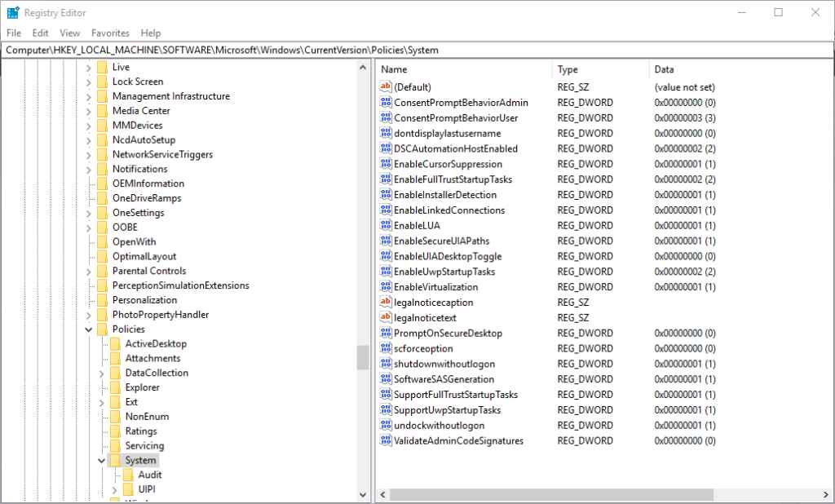Image resolution: width=835 pixels, height=504 pixels.
Task: Collapse the Policies key node
Action: point(89,329)
